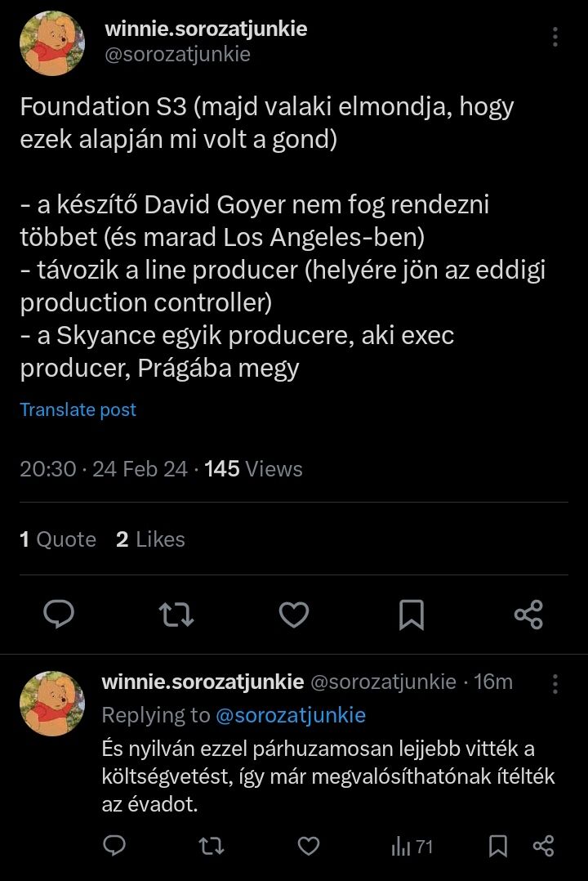The width and height of the screenshot is (588, 881).
Task: Click the winnie.sorozatjunkie name at top
Action: pos(206,29)
